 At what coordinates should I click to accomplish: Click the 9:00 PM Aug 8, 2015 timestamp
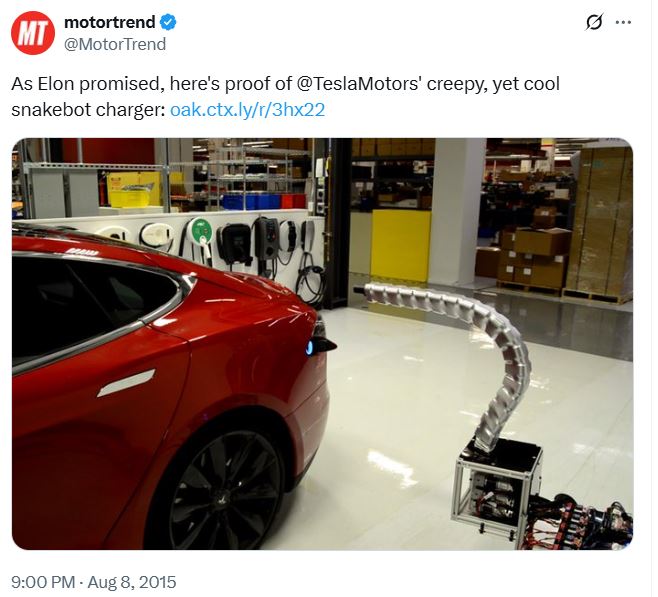pyautogui.click(x=94, y=582)
